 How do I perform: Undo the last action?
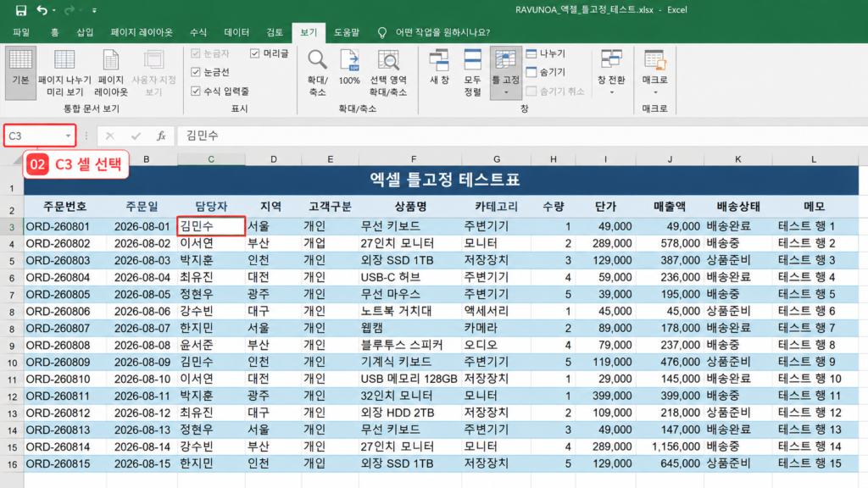pos(42,10)
